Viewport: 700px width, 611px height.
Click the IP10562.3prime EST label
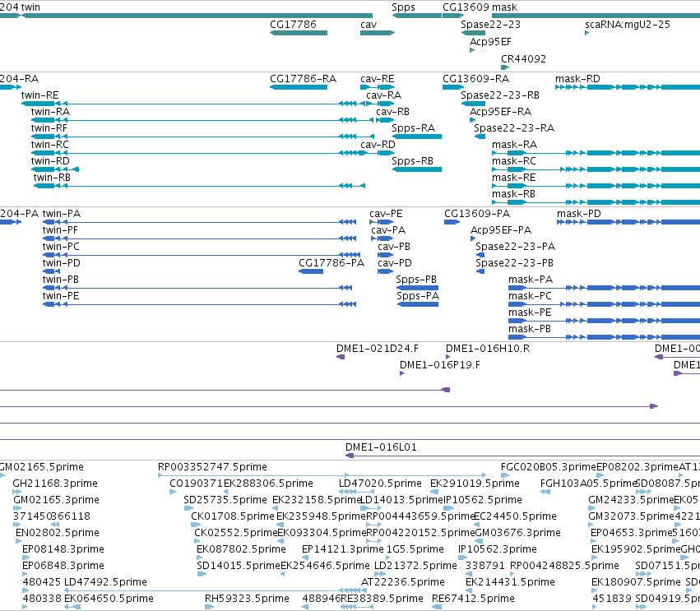pyautogui.click(x=498, y=550)
